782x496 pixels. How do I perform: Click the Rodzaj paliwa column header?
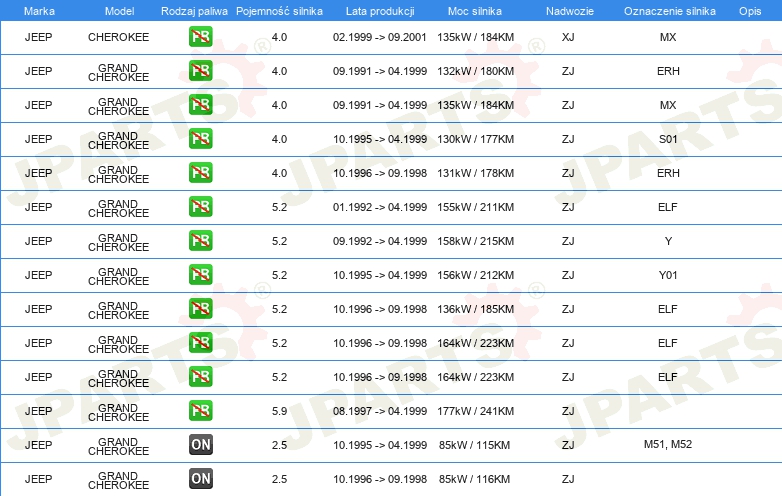pos(194,11)
